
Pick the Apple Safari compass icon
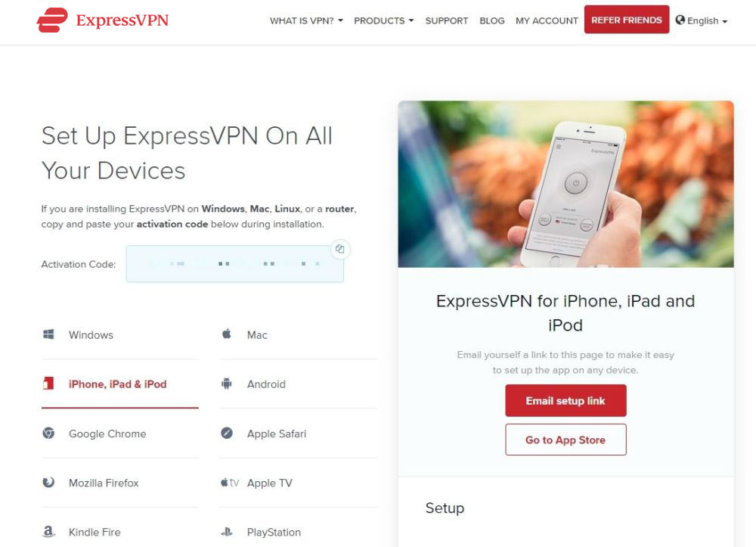pos(226,434)
